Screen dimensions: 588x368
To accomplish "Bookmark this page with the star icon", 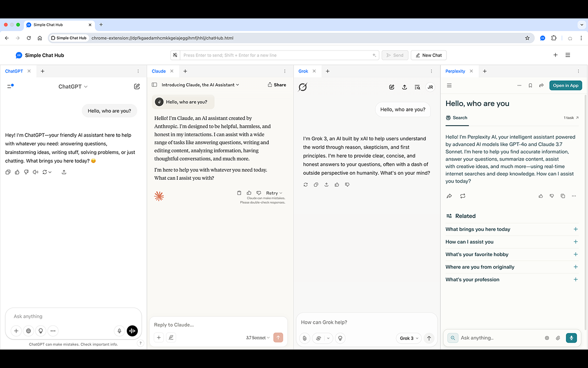I will point(527,38).
